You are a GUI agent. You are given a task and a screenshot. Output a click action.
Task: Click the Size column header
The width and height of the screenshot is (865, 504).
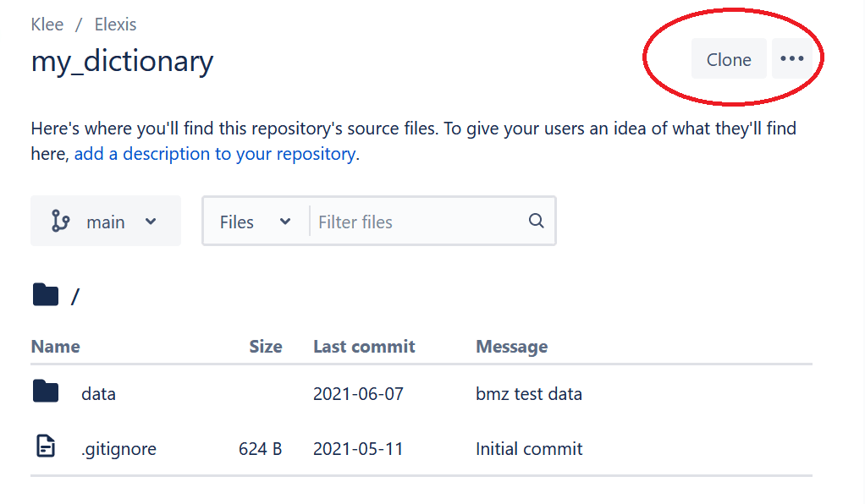click(x=266, y=347)
